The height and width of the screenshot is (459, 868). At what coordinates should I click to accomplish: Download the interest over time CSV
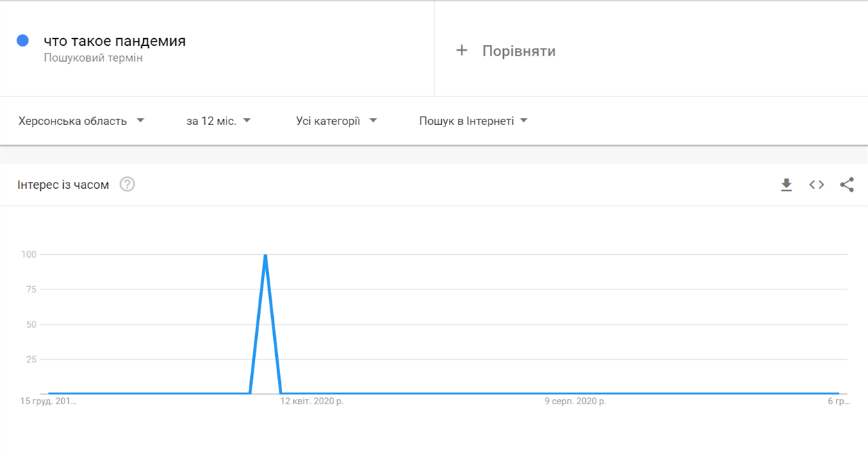click(786, 185)
